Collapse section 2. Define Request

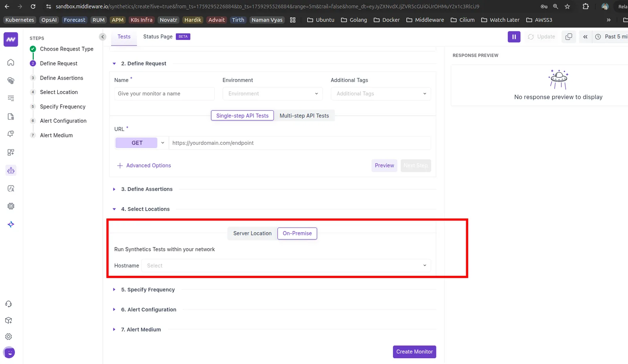click(x=143, y=64)
